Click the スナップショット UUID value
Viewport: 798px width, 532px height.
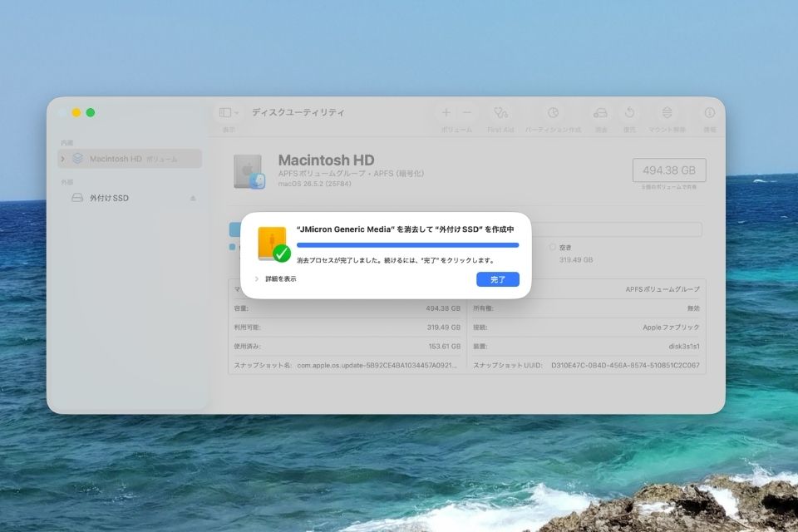625,365
